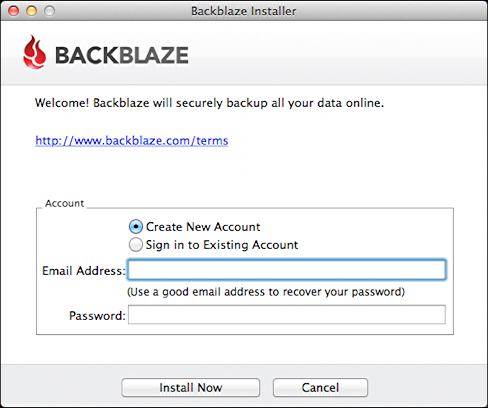This screenshot has height=408, width=488.
Task: Minimize the installer with the yellow button
Action: [32, 11]
